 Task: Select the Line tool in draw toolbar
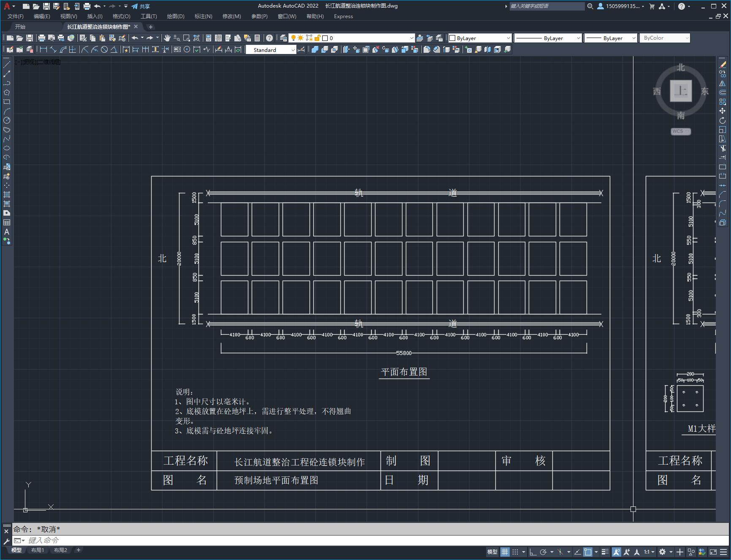tap(7, 65)
